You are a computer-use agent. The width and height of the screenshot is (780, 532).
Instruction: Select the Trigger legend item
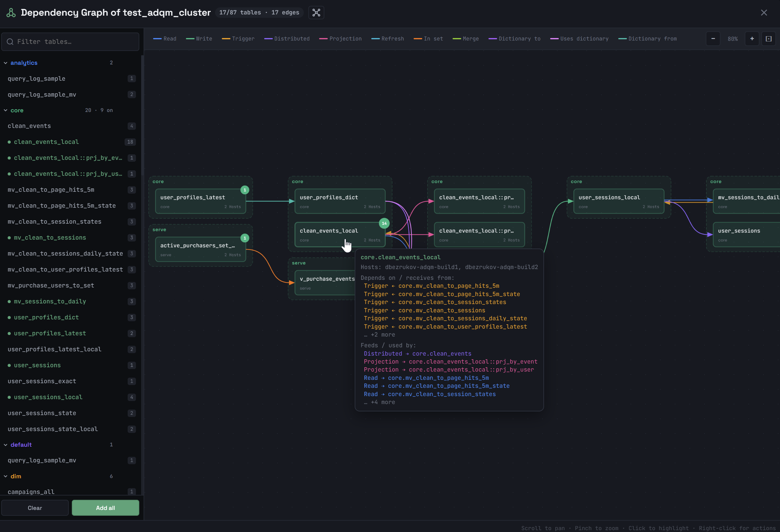[238, 39]
